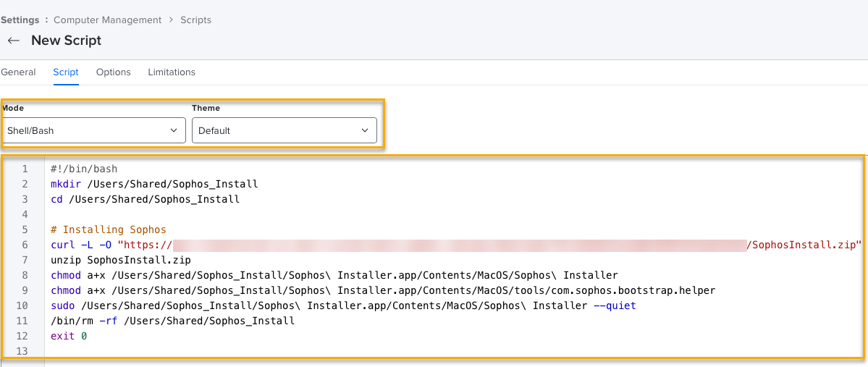Image resolution: width=868 pixels, height=367 pixels.
Task: Click the sudo installer --quiet line
Action: click(x=343, y=305)
